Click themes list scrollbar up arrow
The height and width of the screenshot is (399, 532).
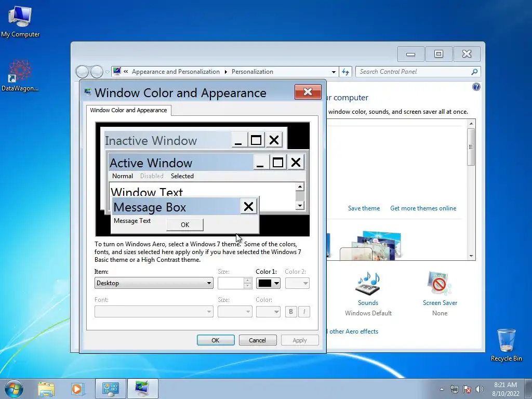[x=471, y=124]
